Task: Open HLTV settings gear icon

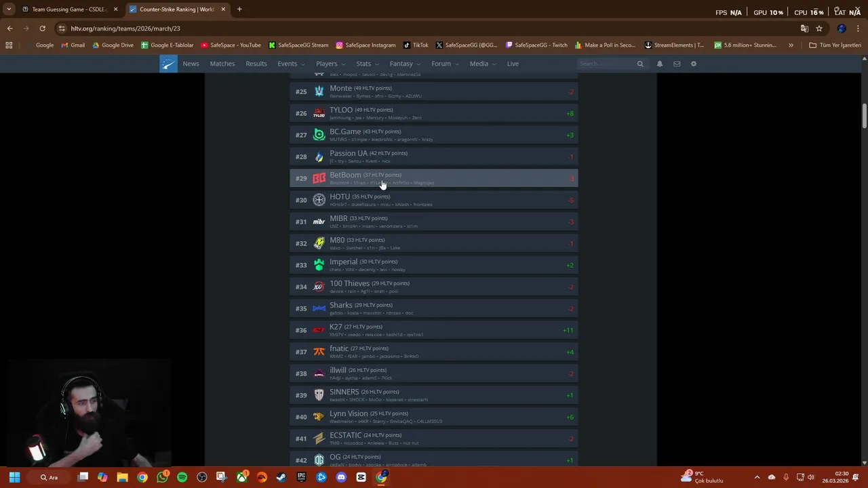Action: 693,64
